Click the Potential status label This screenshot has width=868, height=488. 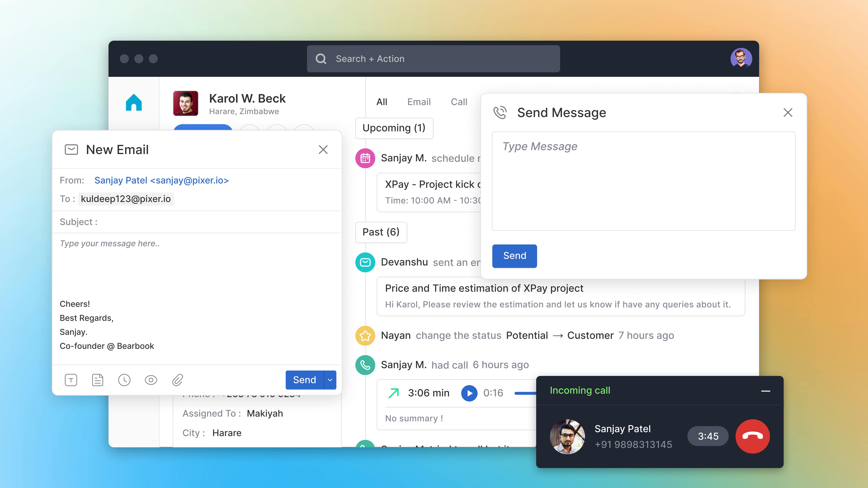[x=527, y=335]
